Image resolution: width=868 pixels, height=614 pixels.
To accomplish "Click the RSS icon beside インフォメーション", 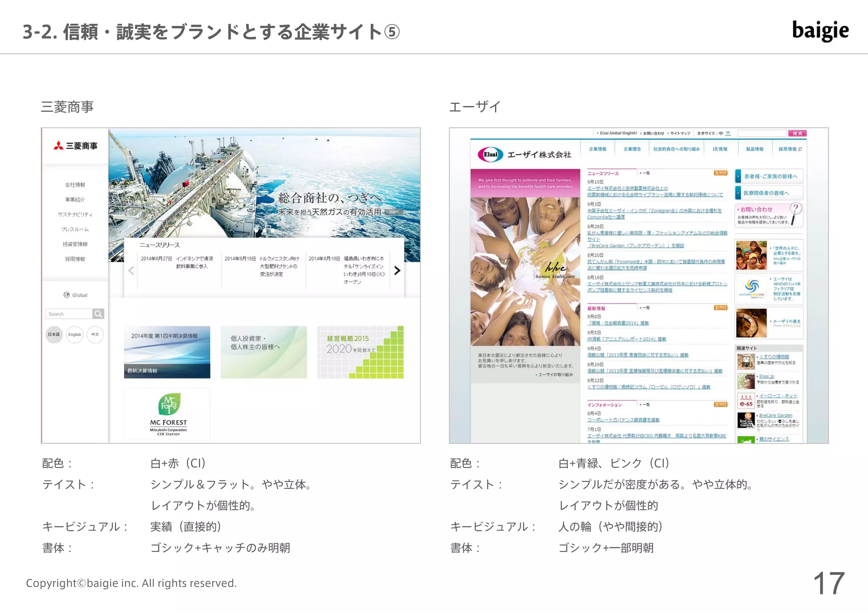I will [x=721, y=405].
